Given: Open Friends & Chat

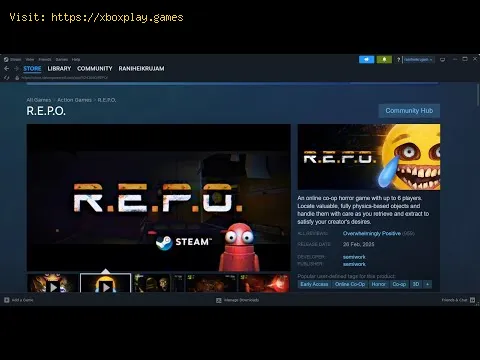Looking at the screenshot, I should click(x=455, y=300).
